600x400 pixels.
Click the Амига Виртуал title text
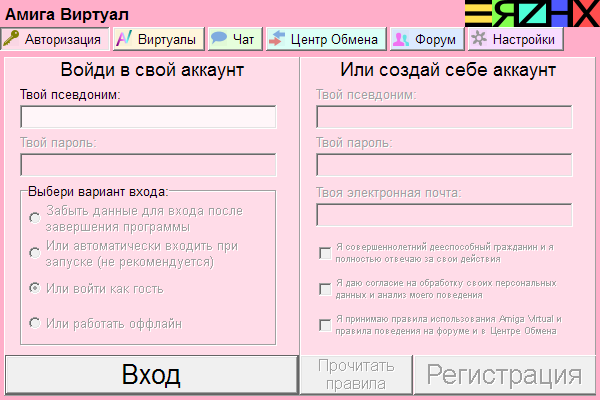click(x=67, y=15)
